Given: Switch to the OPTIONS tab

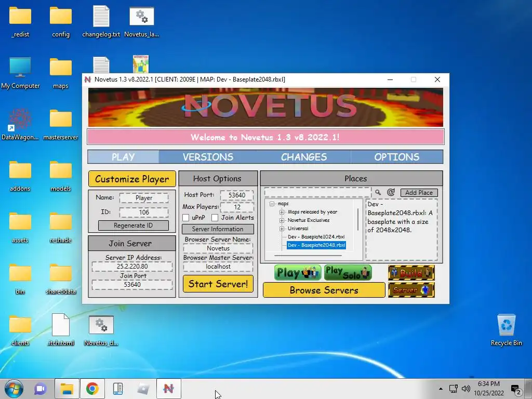Looking at the screenshot, I should (396, 157).
